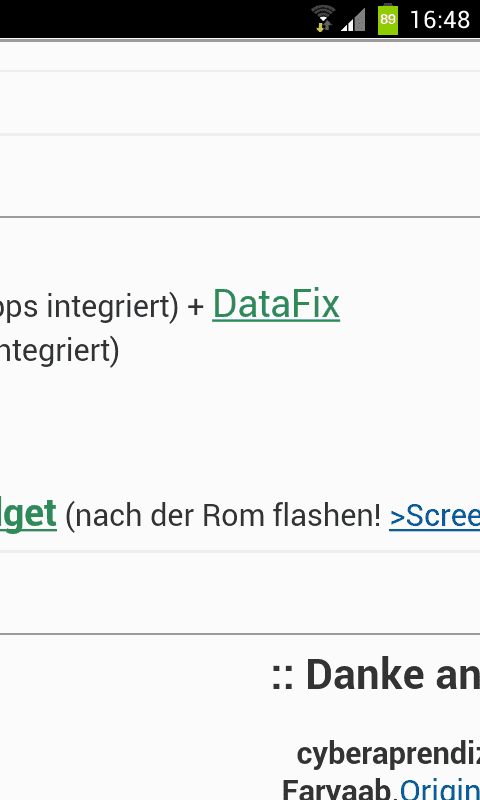Tap the empty black status bar area
This screenshot has width=480, height=800.
pyautogui.click(x=153, y=19)
